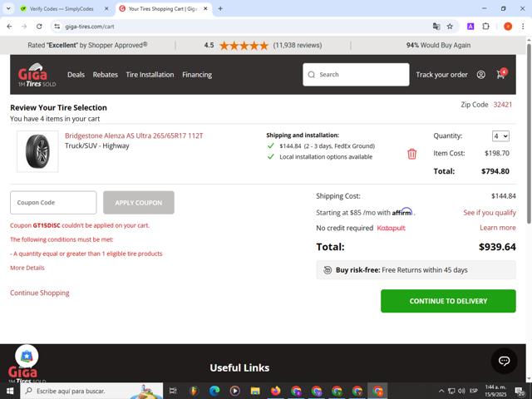
Task: Open the tab search chevron
Action: (8, 9)
